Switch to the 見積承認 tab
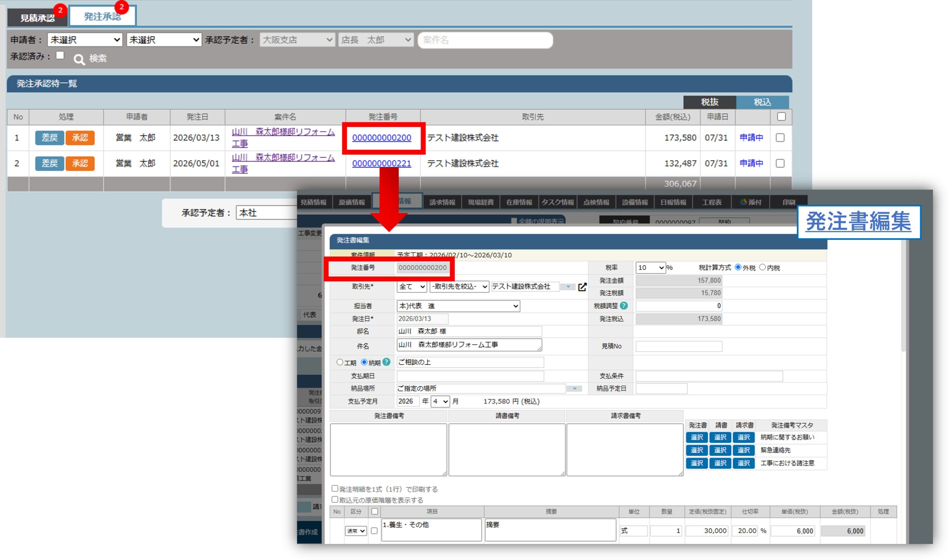 tap(37, 18)
